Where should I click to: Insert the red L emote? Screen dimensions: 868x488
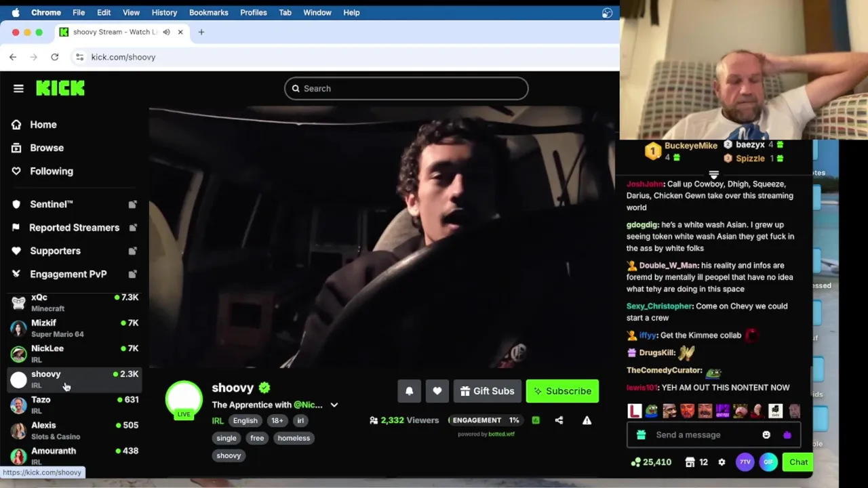(x=634, y=411)
